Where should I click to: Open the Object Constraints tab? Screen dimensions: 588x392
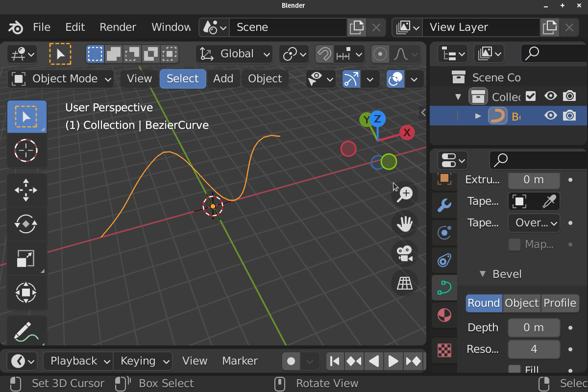click(x=444, y=260)
